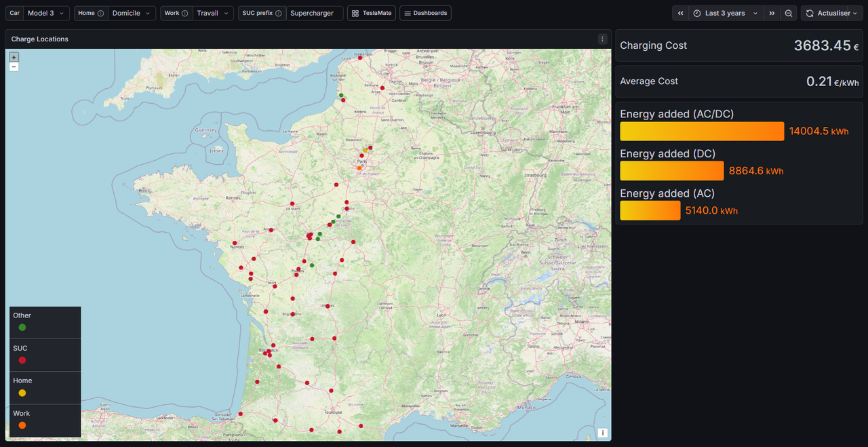Open the Work Travail dropdown
This screenshot has width=868, height=447.
(x=213, y=13)
